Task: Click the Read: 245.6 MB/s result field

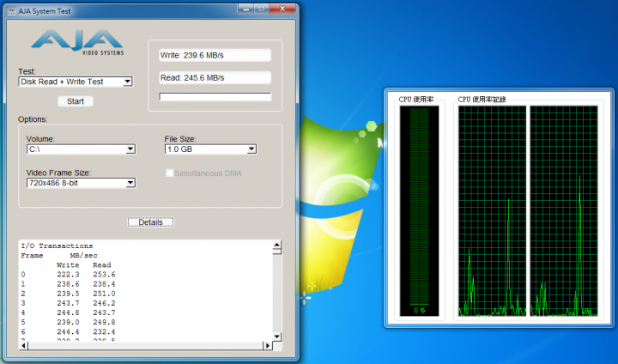Action: tap(215, 77)
